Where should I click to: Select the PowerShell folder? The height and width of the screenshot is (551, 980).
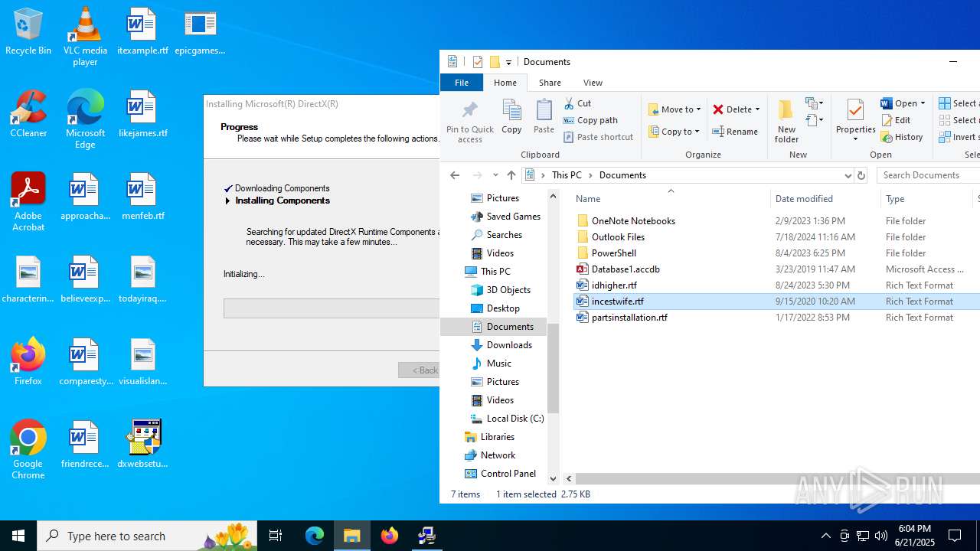[613, 253]
